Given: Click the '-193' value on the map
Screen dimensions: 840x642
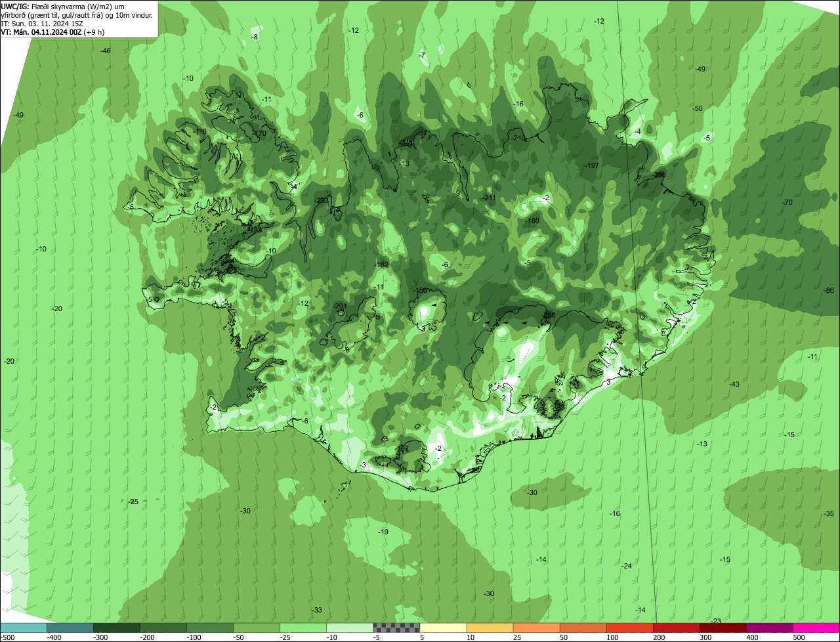Looking at the screenshot, I should (x=255, y=230).
